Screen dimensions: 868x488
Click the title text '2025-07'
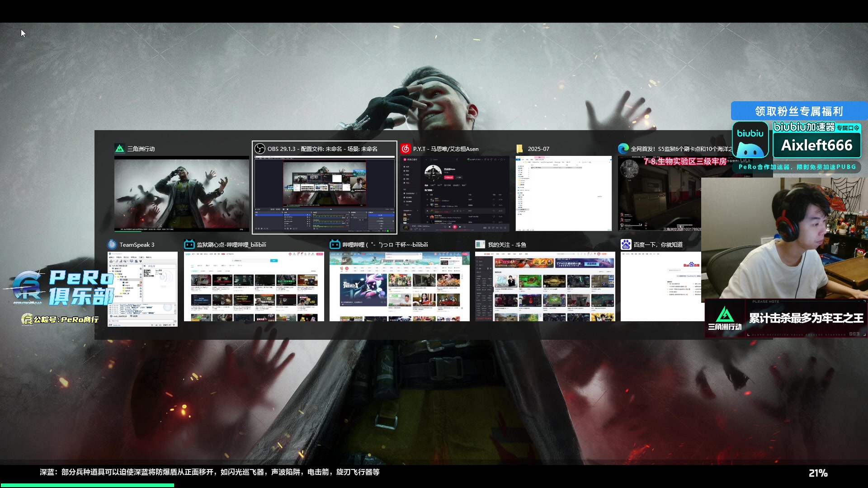(538, 149)
